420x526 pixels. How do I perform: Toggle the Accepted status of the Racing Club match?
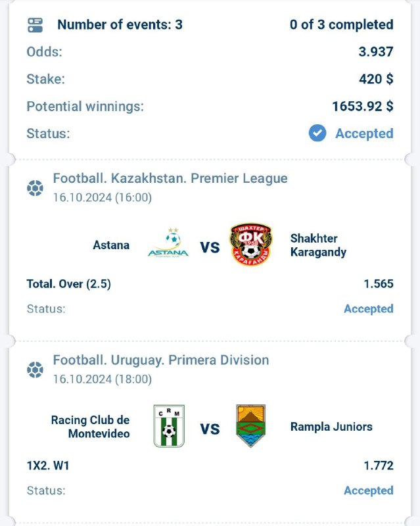coord(368,490)
